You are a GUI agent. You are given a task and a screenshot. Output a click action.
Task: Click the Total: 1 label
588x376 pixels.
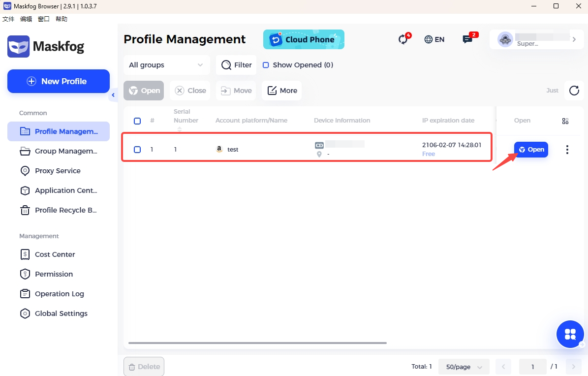422,366
